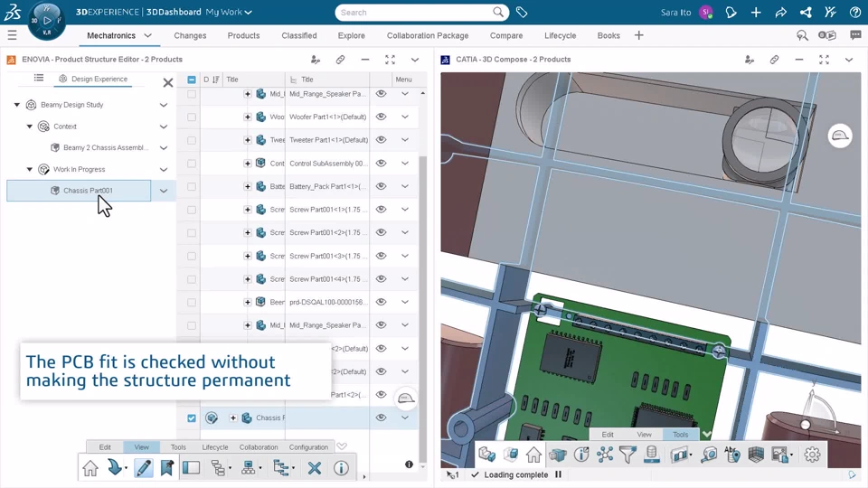Select the pencil edit tool in ENOVIA toolbar
The width and height of the screenshot is (868, 488).
tap(143, 468)
